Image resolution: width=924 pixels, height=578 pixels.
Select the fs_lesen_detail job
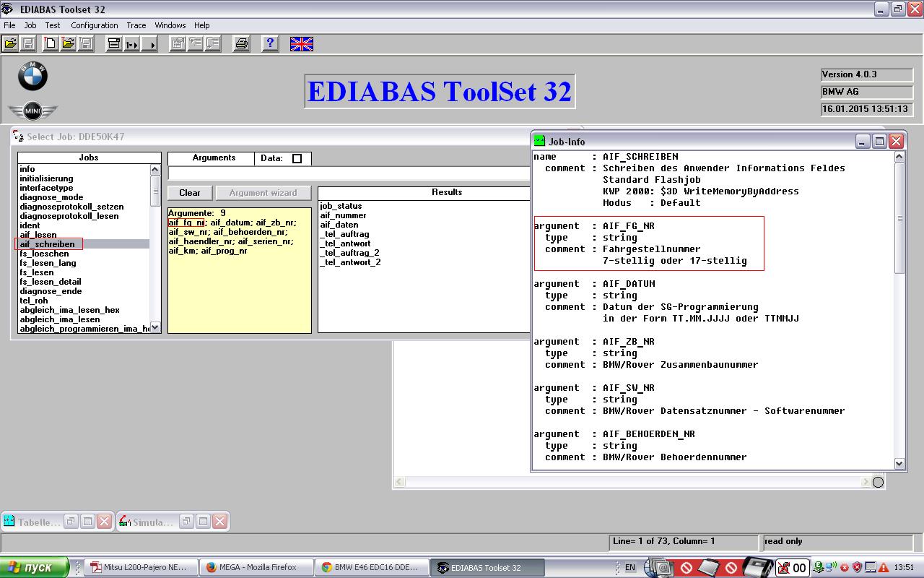(x=83, y=282)
